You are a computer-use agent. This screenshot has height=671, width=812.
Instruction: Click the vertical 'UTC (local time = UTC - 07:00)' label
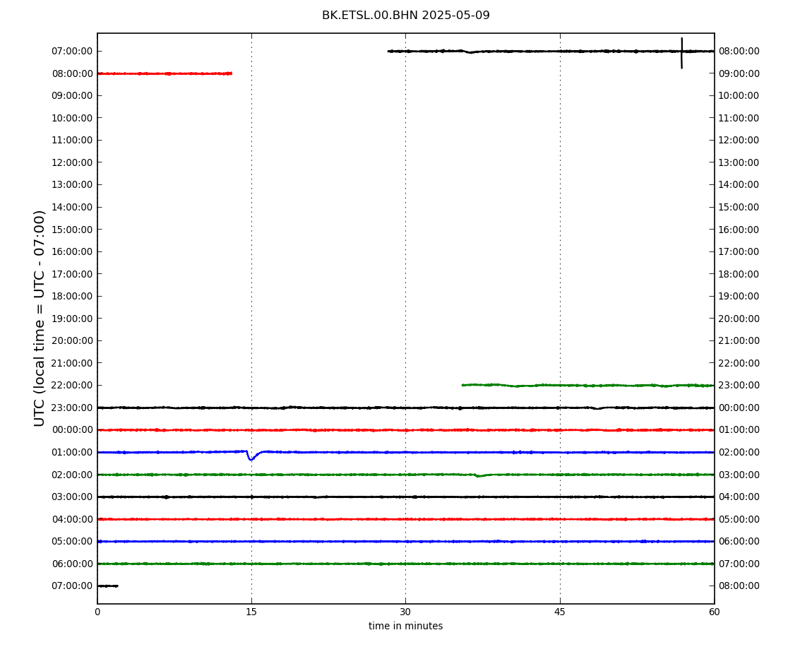point(40,318)
